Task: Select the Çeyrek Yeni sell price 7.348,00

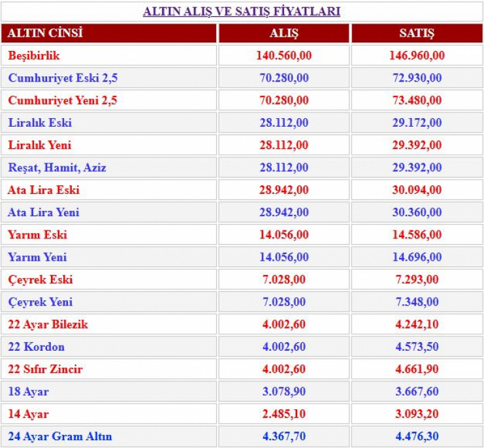Action: [417, 302]
